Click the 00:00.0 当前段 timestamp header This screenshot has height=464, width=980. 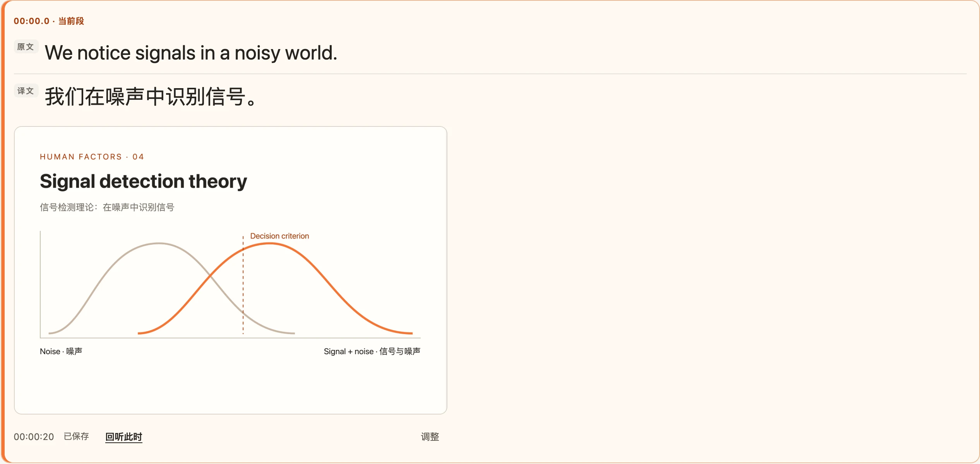(x=49, y=21)
